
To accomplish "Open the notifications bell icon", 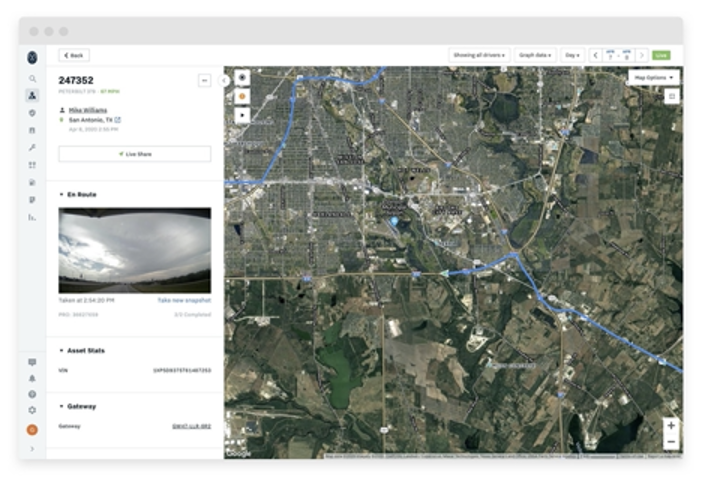I will (32, 378).
